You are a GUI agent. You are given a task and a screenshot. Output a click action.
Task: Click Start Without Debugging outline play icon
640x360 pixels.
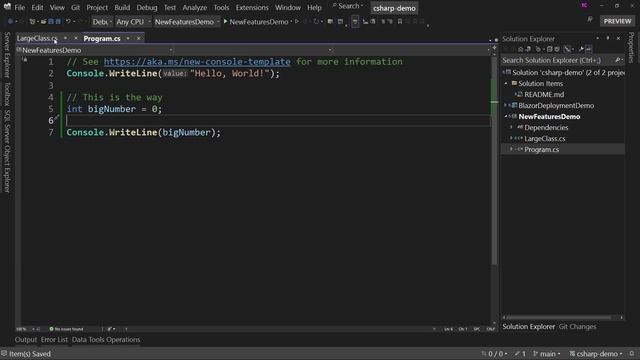click(x=297, y=22)
